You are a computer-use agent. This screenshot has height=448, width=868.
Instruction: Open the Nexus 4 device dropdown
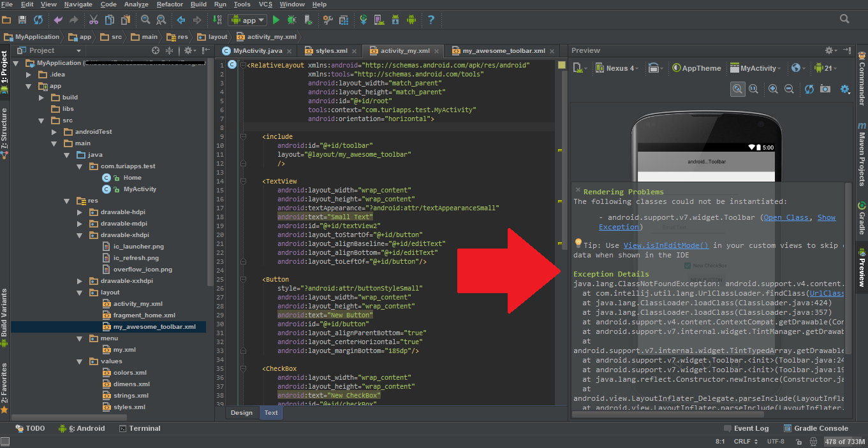pyautogui.click(x=617, y=68)
